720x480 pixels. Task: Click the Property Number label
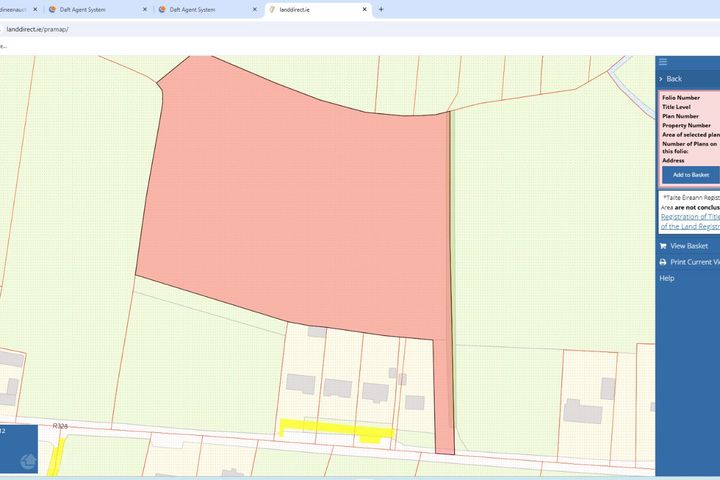686,125
